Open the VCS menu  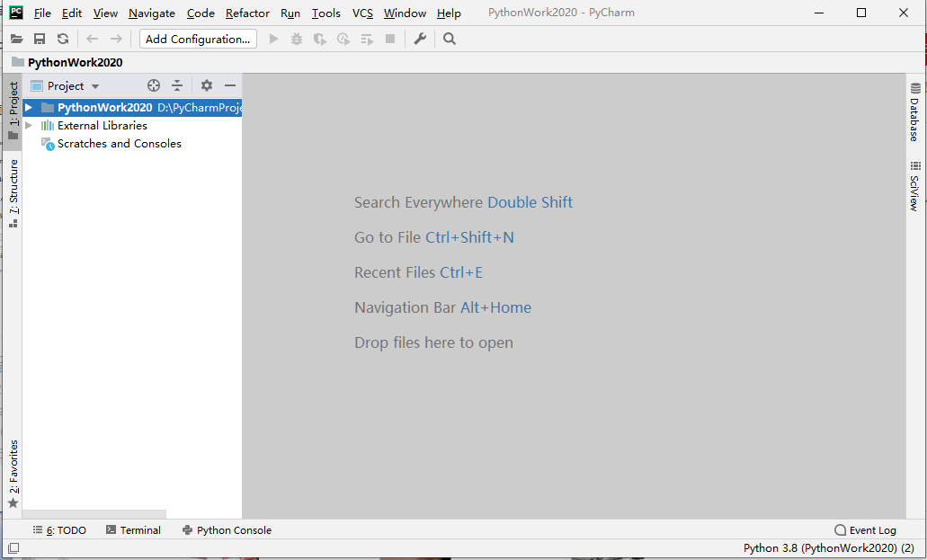(362, 13)
